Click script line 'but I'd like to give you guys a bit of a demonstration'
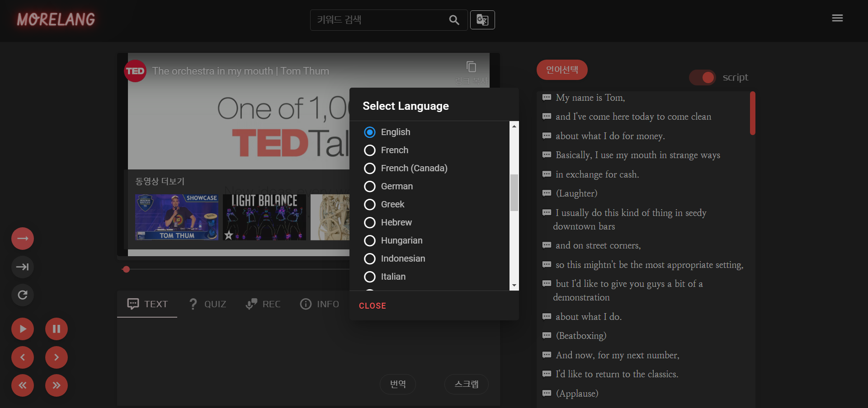The height and width of the screenshot is (408, 868). (x=628, y=291)
